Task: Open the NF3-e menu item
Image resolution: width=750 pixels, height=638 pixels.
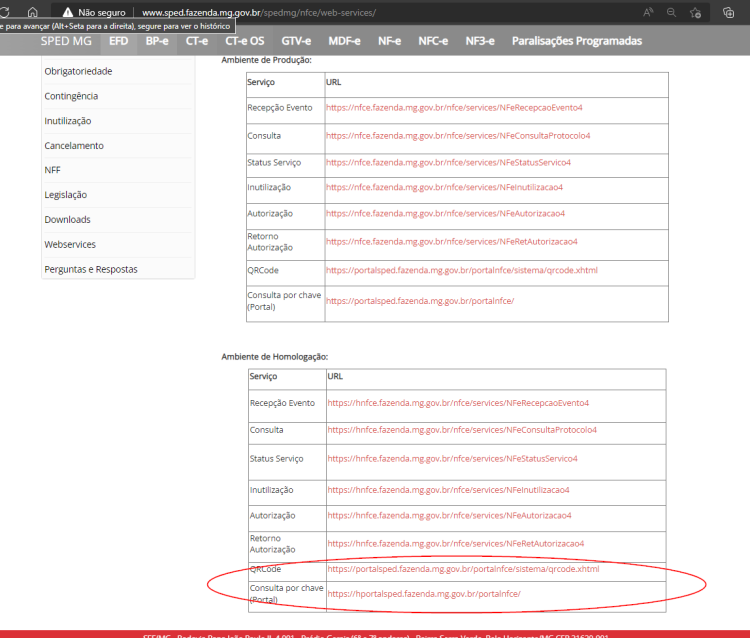Action: (480, 41)
